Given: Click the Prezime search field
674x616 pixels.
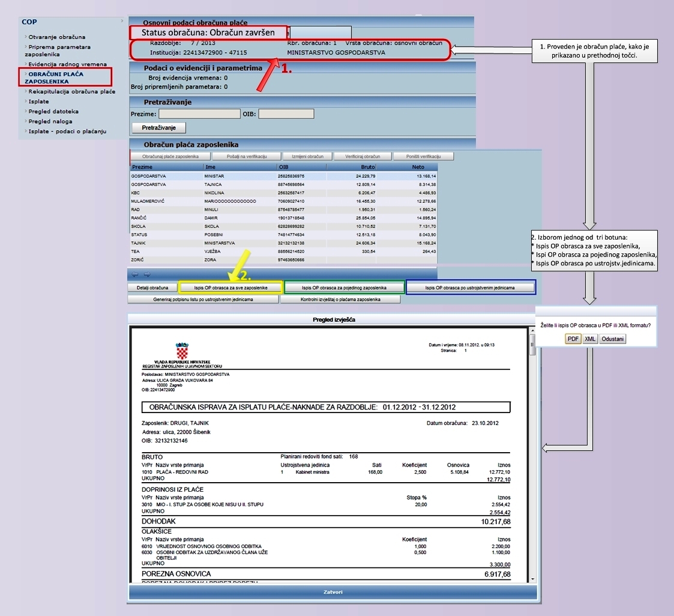Looking at the screenshot, I should pos(199,114).
